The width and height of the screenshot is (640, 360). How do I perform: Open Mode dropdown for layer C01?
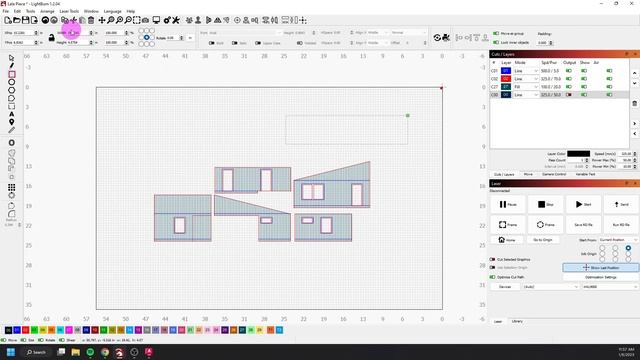coord(526,71)
